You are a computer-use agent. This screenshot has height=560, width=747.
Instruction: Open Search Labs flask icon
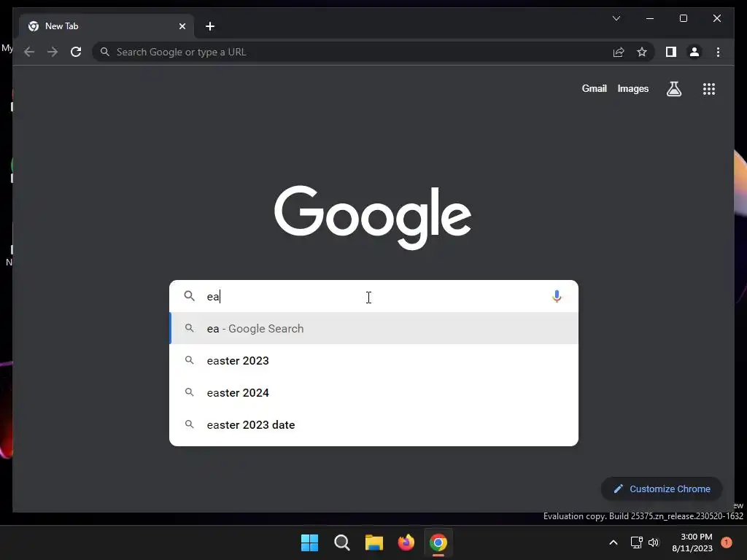click(x=673, y=88)
